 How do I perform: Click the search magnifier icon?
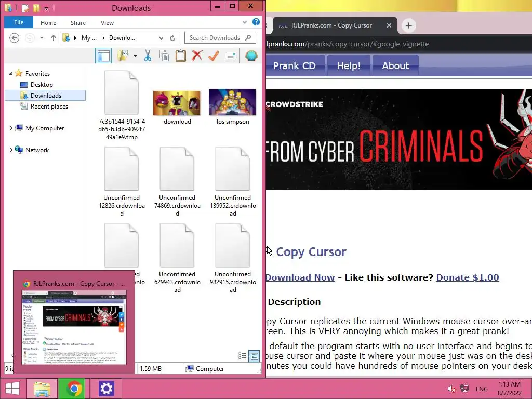point(248,37)
